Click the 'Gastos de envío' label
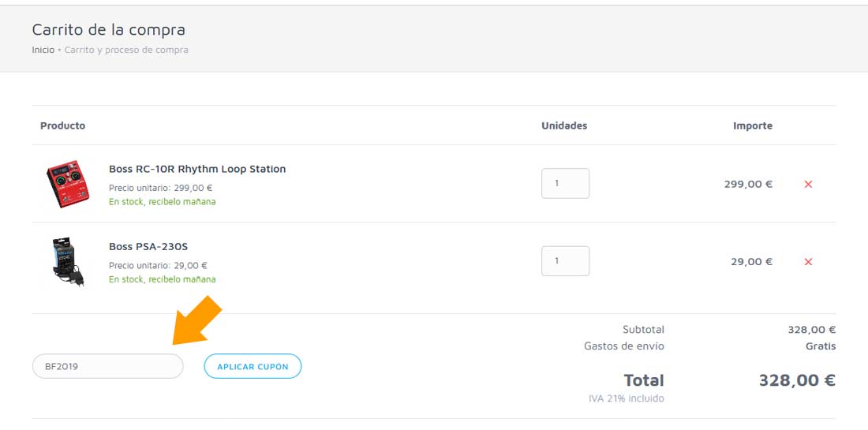 pyautogui.click(x=624, y=346)
